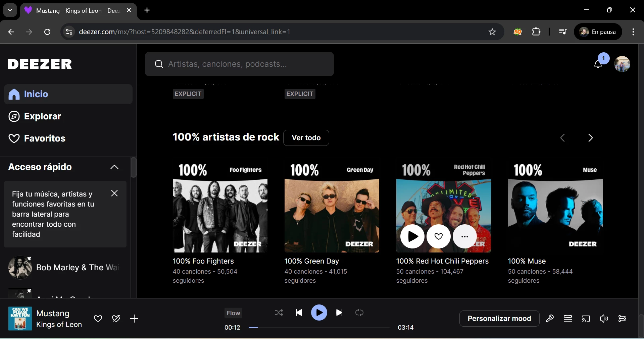The height and width of the screenshot is (339, 644).
Task: Click the track progress bar
Action: (x=319, y=328)
